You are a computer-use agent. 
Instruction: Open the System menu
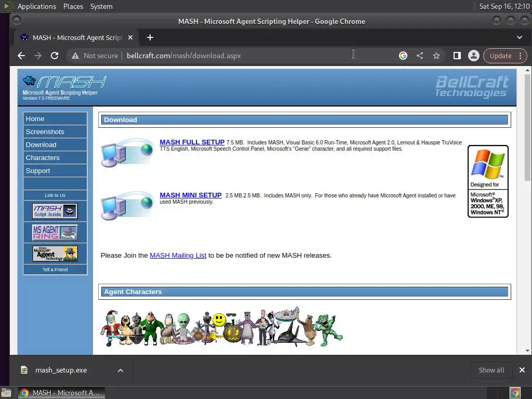(x=101, y=6)
